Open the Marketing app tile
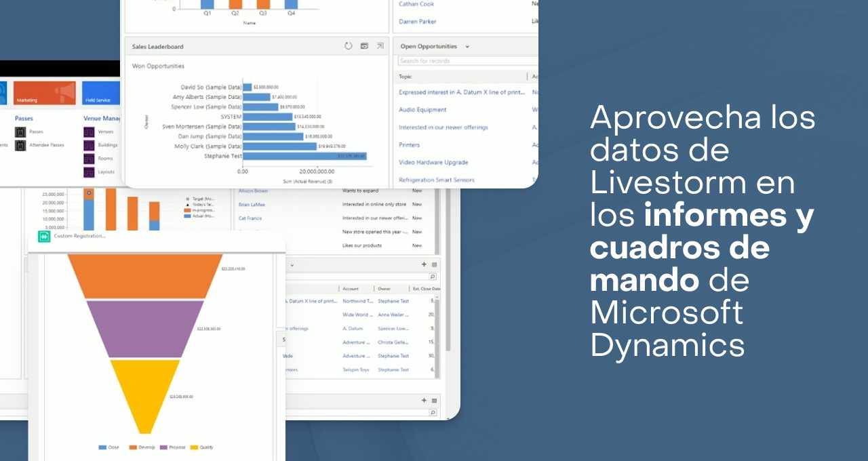 click(45, 93)
